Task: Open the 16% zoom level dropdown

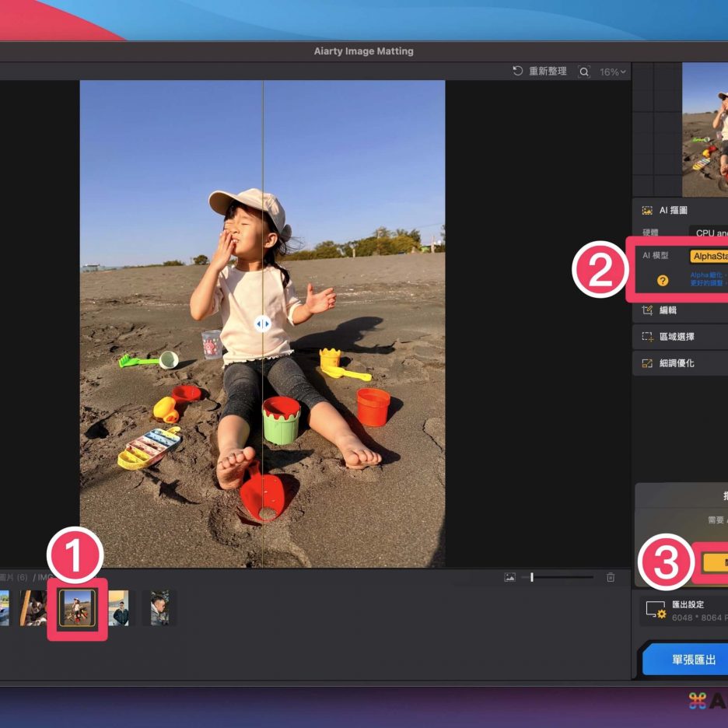Action: 612,72
